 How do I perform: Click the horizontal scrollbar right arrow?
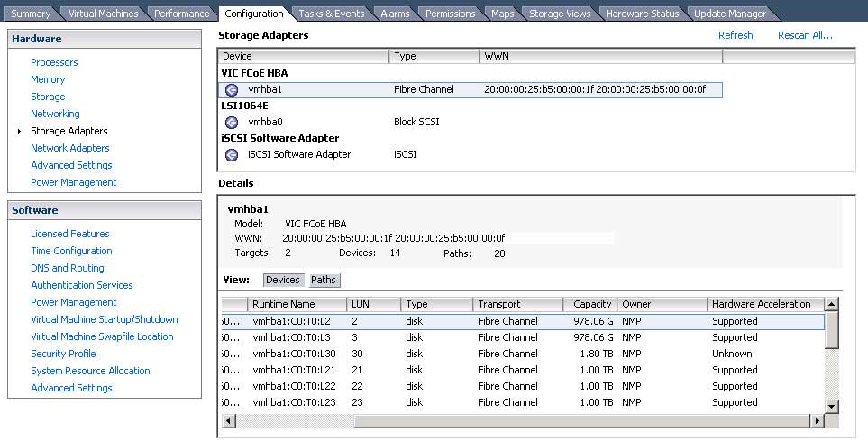pyautogui.click(x=818, y=421)
